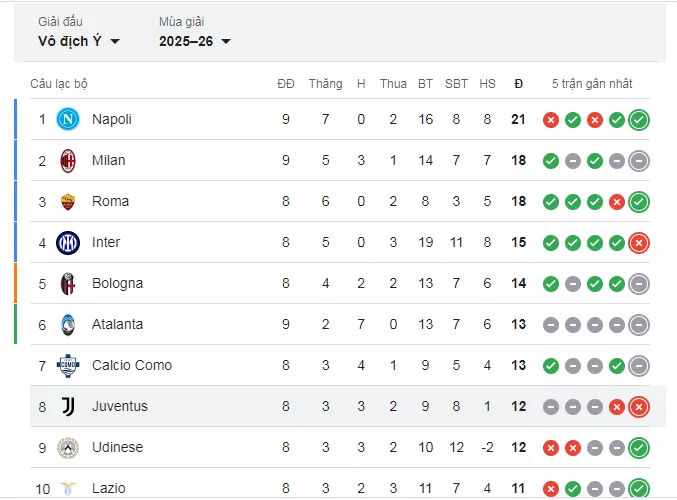The image size is (677, 500).
Task: Click the Bologna club crest icon
Action: coord(68,284)
